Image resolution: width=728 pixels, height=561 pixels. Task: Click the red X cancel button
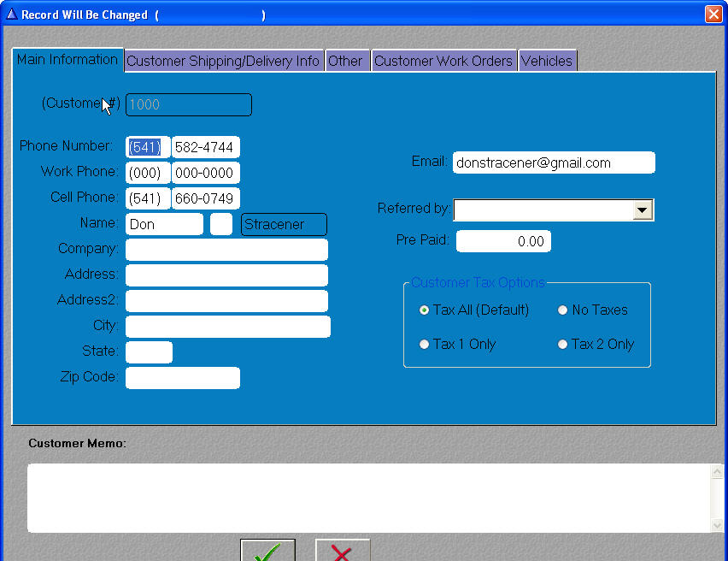tap(342, 550)
